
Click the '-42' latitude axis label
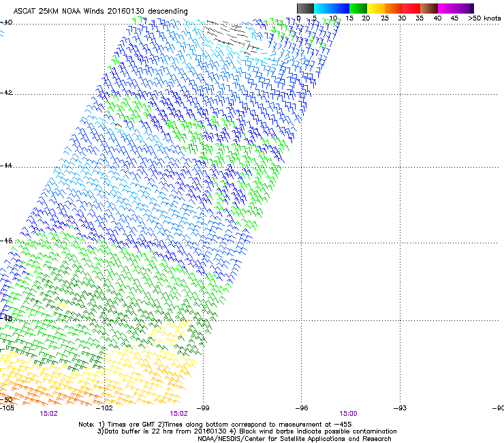pyautogui.click(x=6, y=92)
